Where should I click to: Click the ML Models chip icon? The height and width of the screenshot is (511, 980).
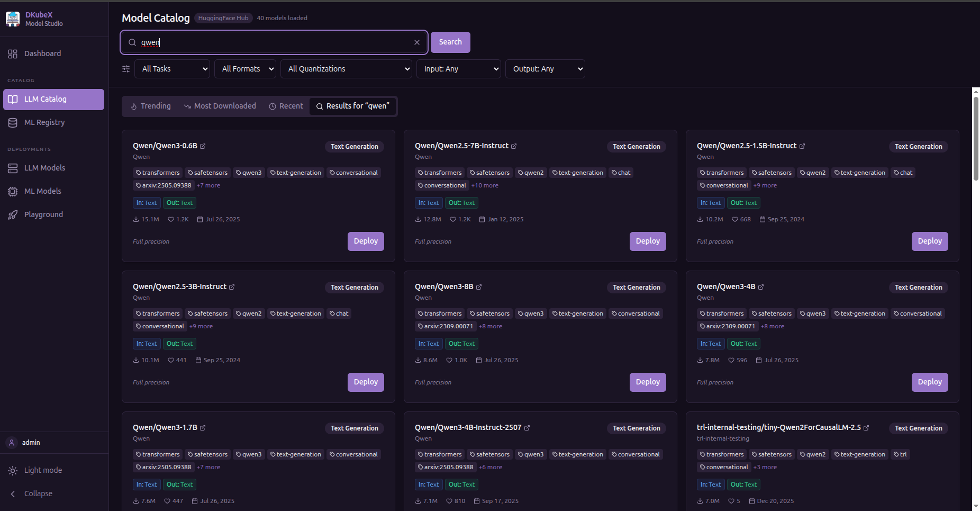point(13,191)
